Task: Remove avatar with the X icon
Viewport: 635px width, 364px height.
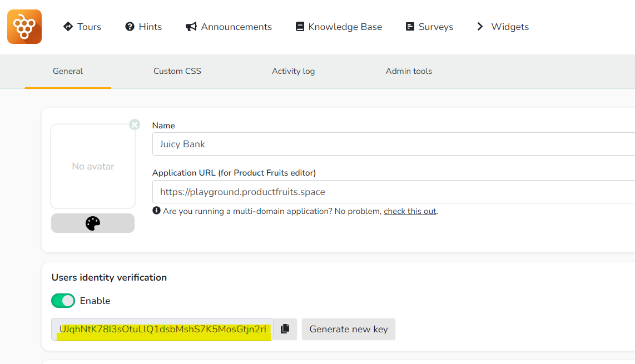Action: pos(135,124)
